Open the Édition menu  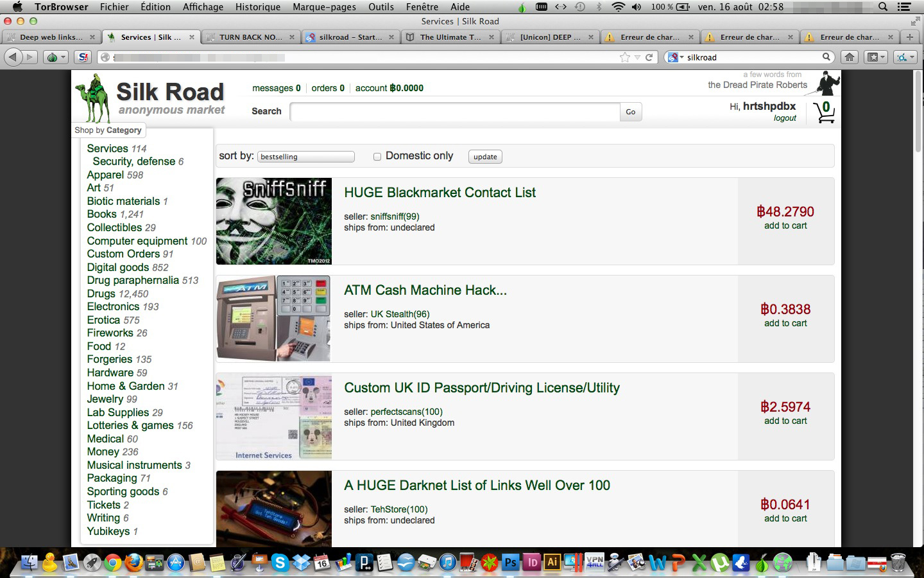tap(155, 6)
